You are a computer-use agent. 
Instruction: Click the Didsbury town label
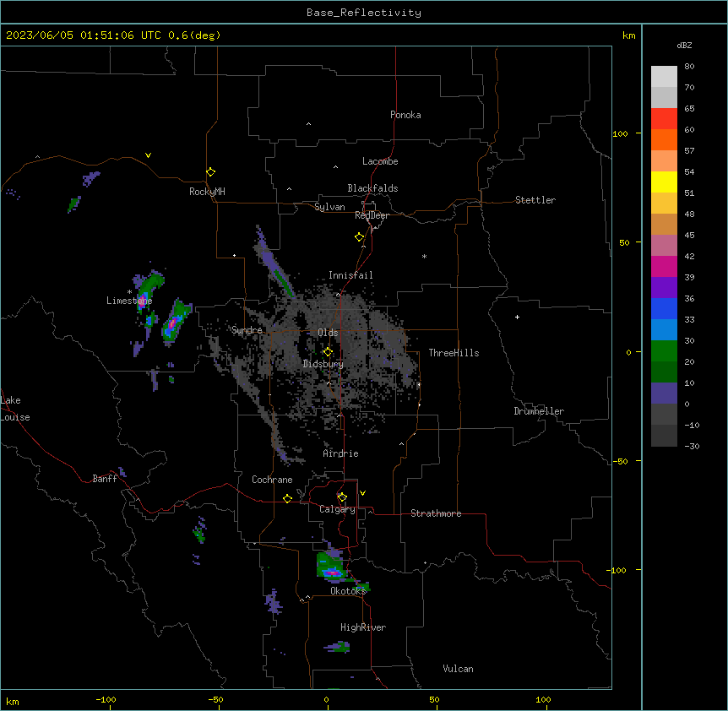pyautogui.click(x=323, y=364)
